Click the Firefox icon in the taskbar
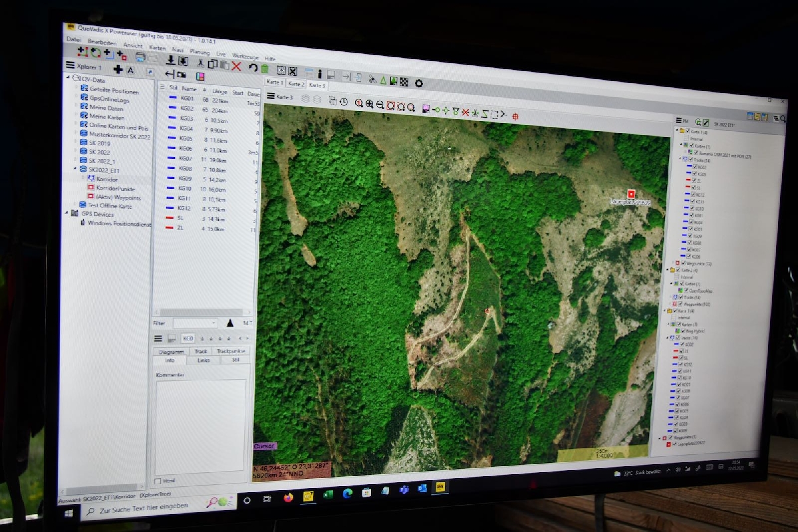 (288, 498)
